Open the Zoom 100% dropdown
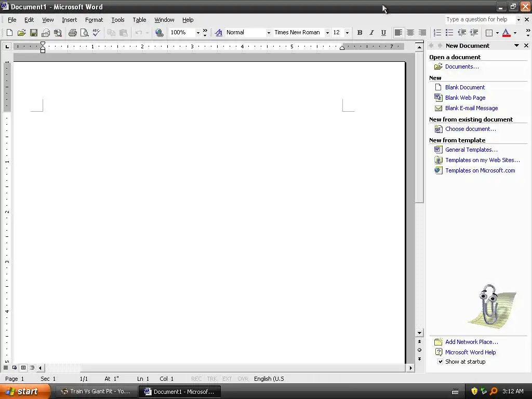Image resolution: width=532 pixels, height=399 pixels. [198, 33]
